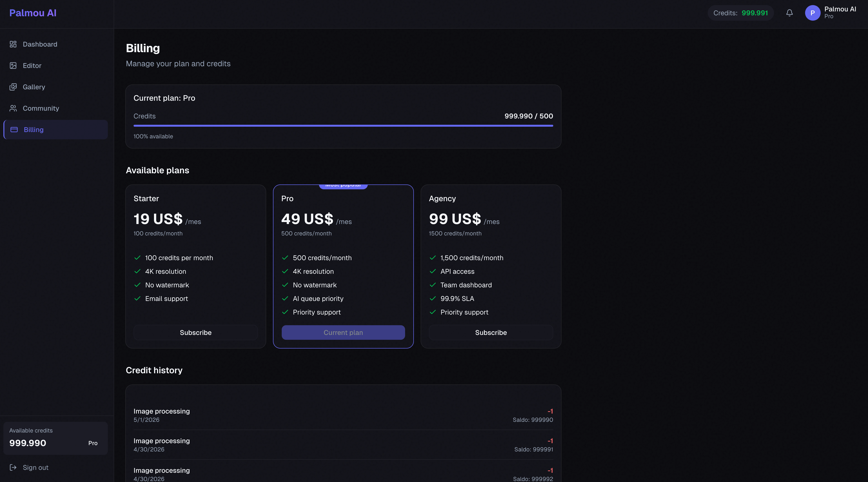The width and height of the screenshot is (868, 482).
Task: Click the Available plans heading
Action: [x=157, y=170]
